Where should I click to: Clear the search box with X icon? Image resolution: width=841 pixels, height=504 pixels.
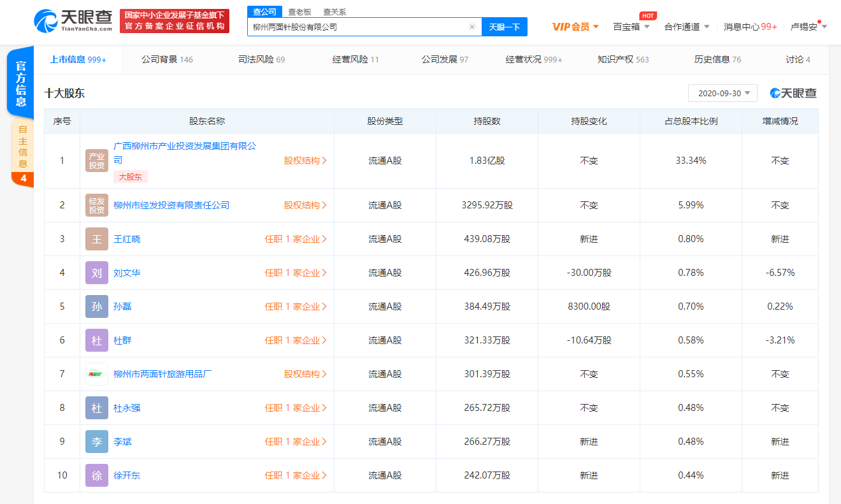click(471, 27)
